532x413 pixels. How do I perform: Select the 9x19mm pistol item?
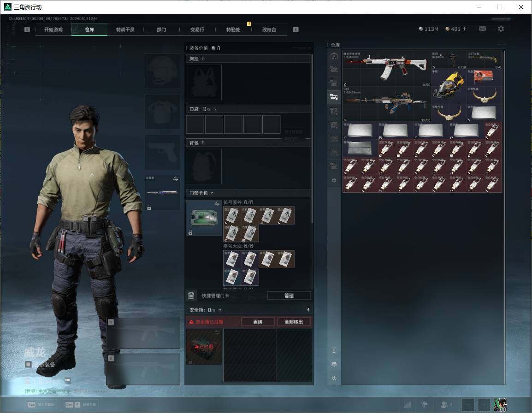pos(449,60)
